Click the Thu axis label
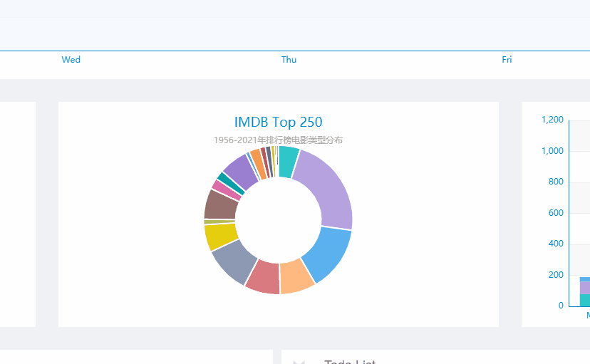This screenshot has width=590, height=364. [x=289, y=59]
